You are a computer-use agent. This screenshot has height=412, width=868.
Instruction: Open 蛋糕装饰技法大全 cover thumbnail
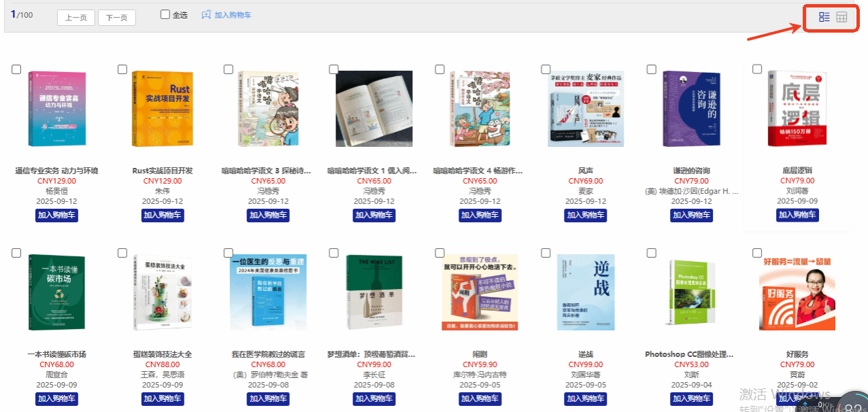[x=162, y=292]
